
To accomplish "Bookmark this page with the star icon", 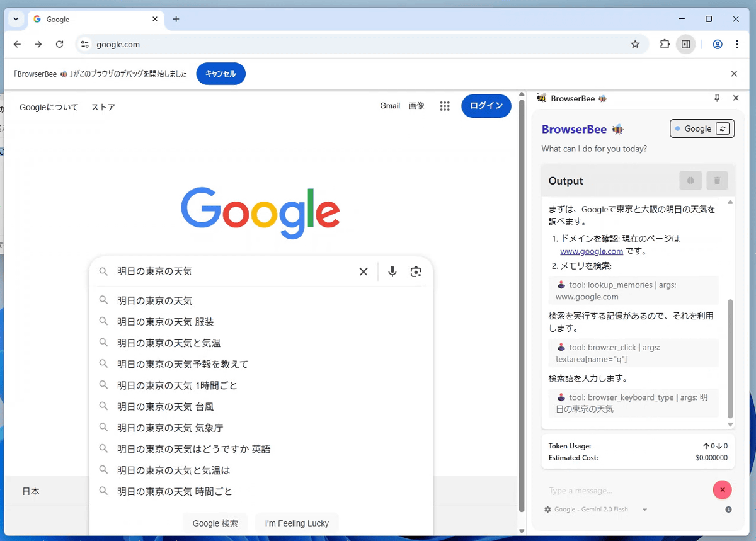I will (x=635, y=44).
